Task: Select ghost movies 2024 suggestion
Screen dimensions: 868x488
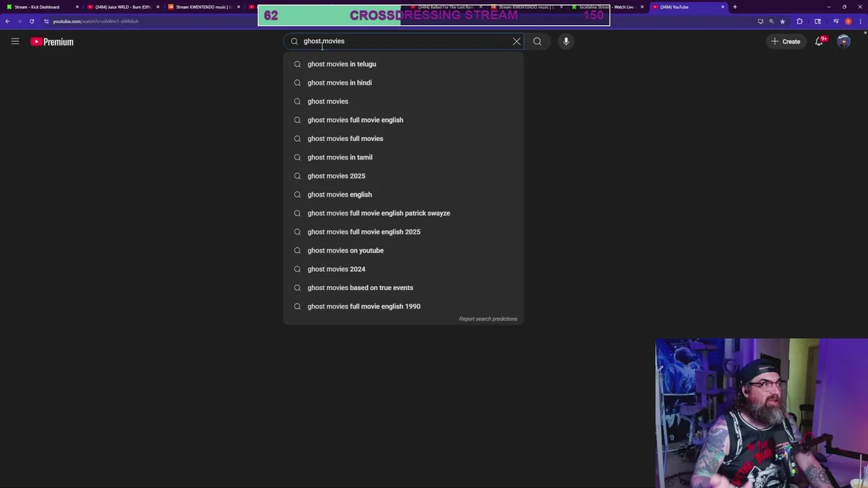Action: pyautogui.click(x=403, y=269)
